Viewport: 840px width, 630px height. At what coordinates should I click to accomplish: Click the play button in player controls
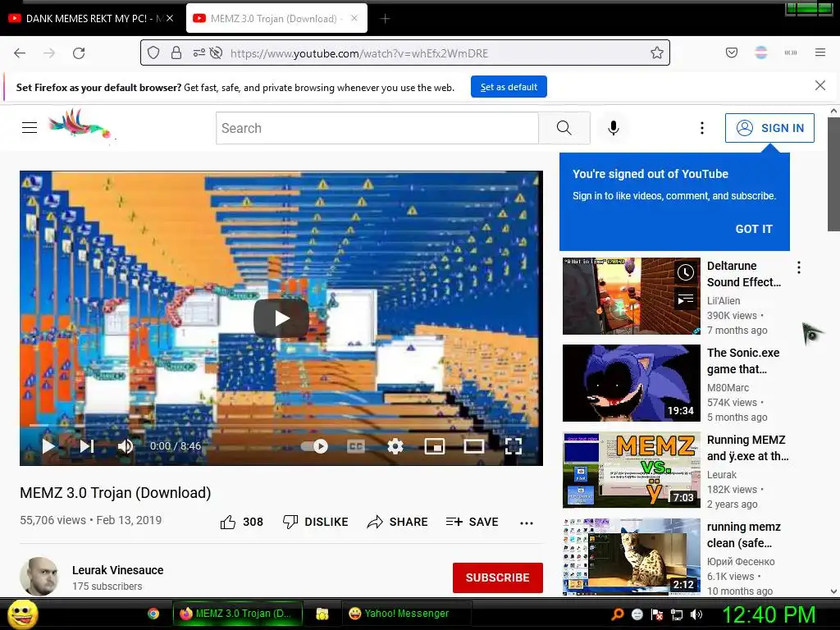[x=48, y=445]
